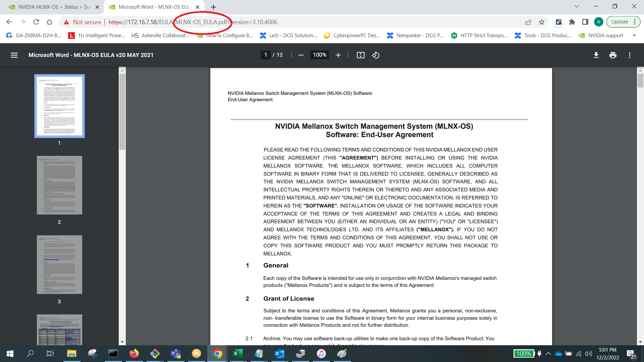Launch Firefox from taskbar

[134, 354]
